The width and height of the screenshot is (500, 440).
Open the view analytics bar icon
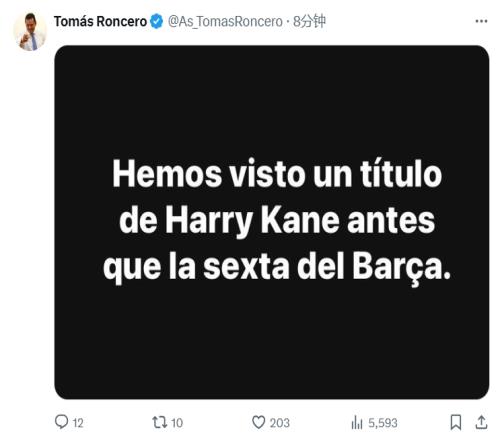[357, 423]
